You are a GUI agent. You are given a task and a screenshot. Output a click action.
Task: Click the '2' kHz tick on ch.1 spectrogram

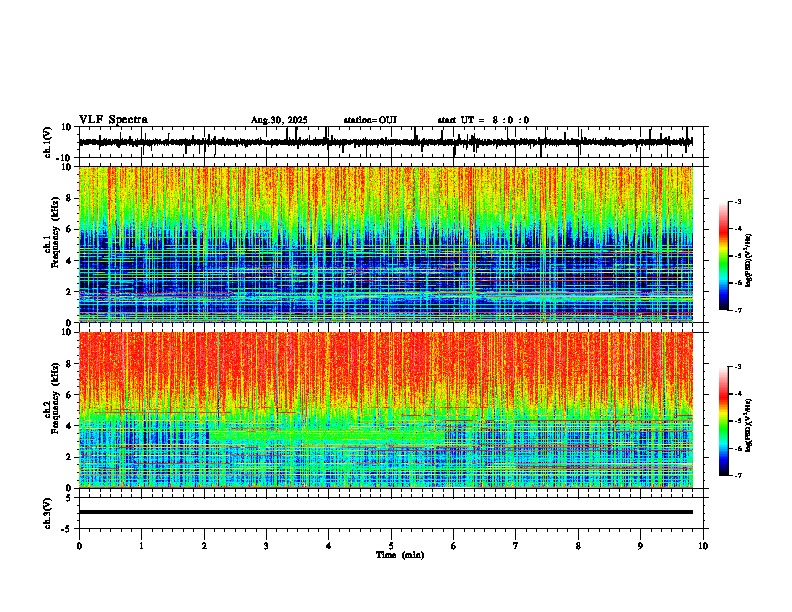(70, 291)
